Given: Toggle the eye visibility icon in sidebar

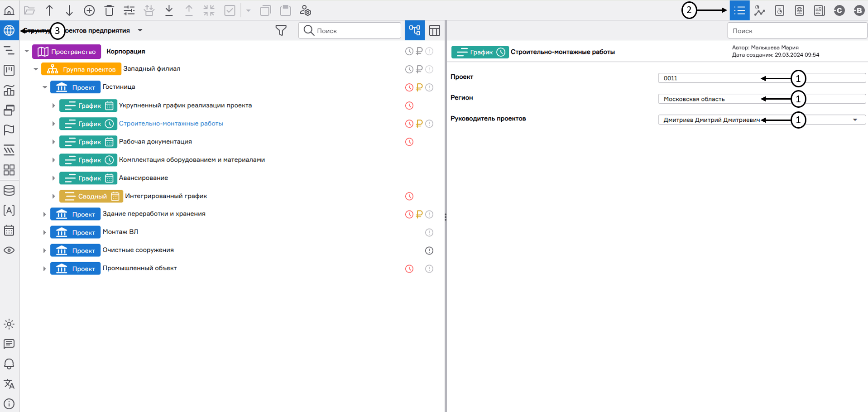Looking at the screenshot, I should pyautogui.click(x=9, y=250).
